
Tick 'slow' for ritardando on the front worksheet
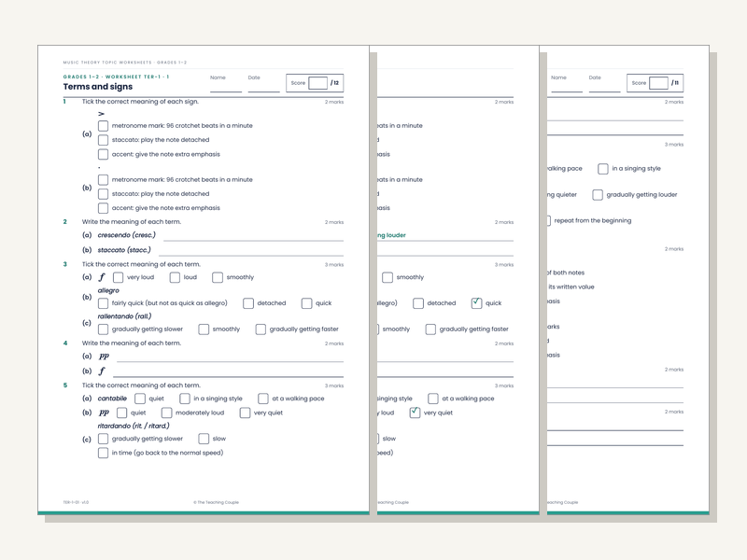pos(204,439)
